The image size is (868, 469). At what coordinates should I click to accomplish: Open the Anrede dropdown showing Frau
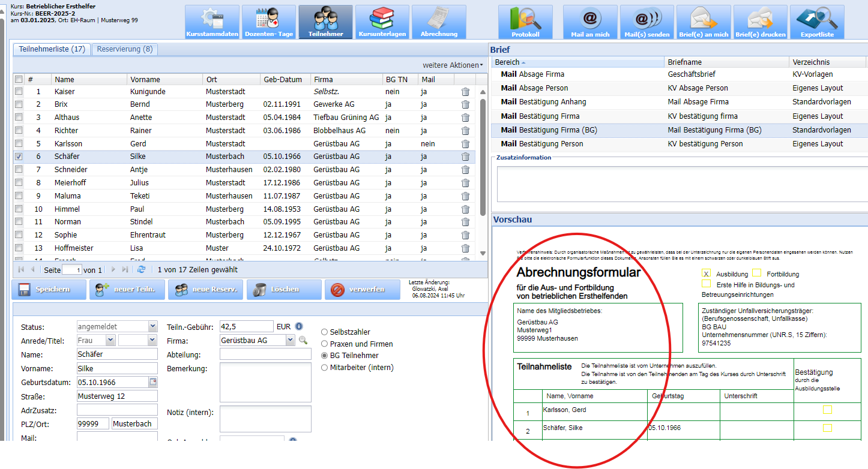109,340
